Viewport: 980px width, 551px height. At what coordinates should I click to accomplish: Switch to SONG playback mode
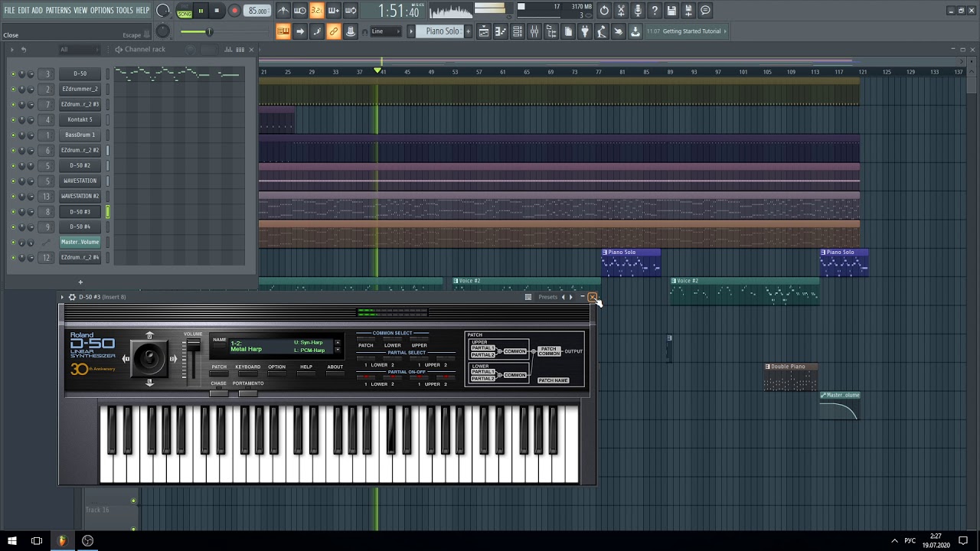click(x=185, y=14)
